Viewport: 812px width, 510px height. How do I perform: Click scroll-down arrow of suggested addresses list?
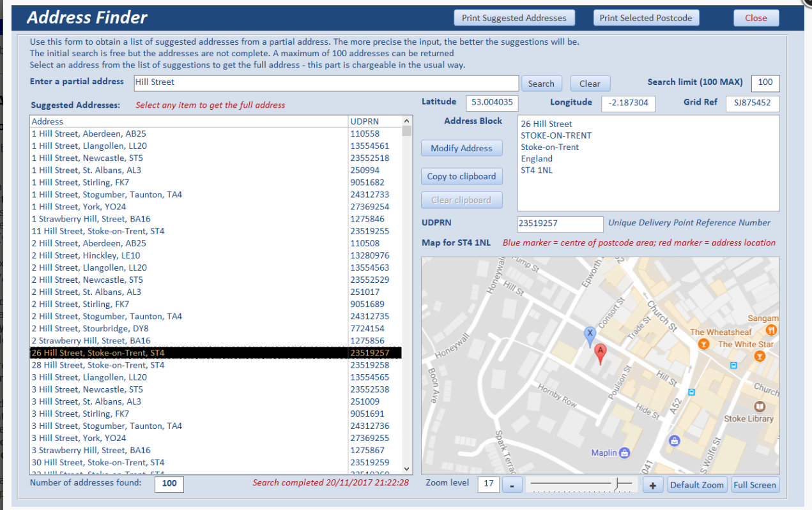(406, 469)
